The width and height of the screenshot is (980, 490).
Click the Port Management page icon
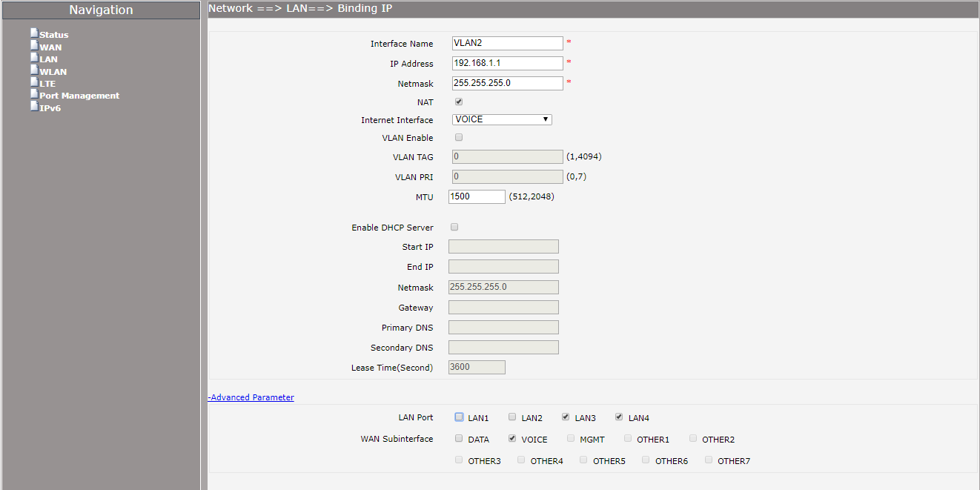(34, 94)
